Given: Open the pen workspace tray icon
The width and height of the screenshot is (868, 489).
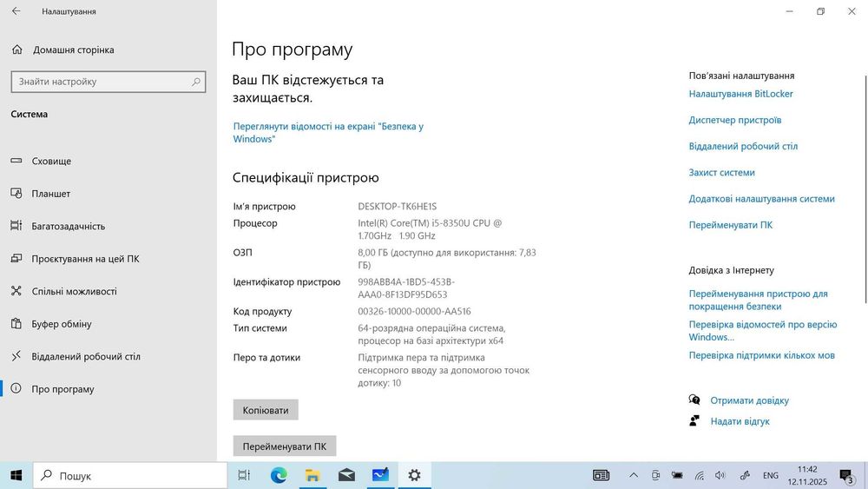Looking at the screenshot, I should coord(745,475).
